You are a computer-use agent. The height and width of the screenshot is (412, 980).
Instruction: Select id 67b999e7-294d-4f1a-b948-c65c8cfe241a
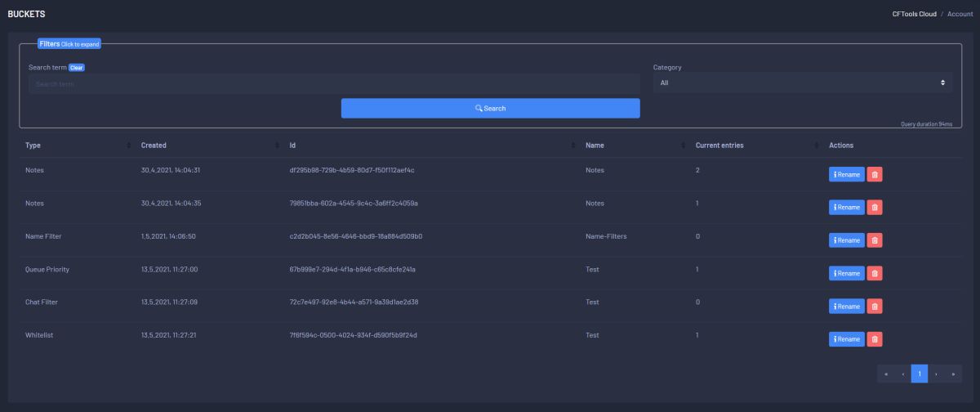pos(353,269)
